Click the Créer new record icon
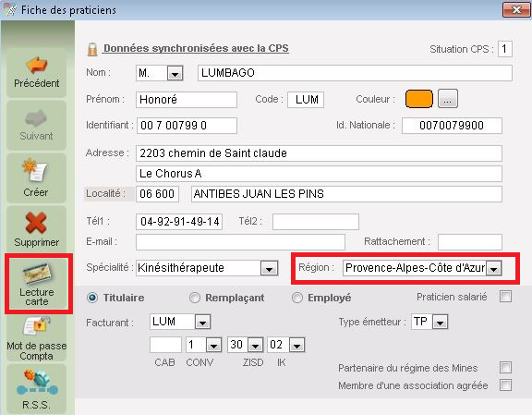This screenshot has width=532, height=415. (35, 169)
